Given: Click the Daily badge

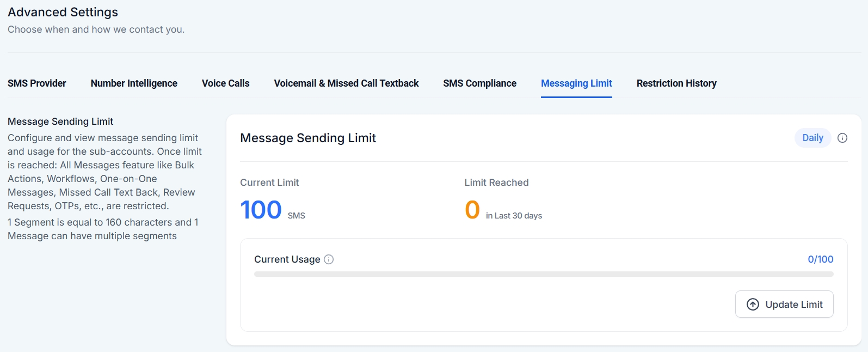Looking at the screenshot, I should point(812,138).
